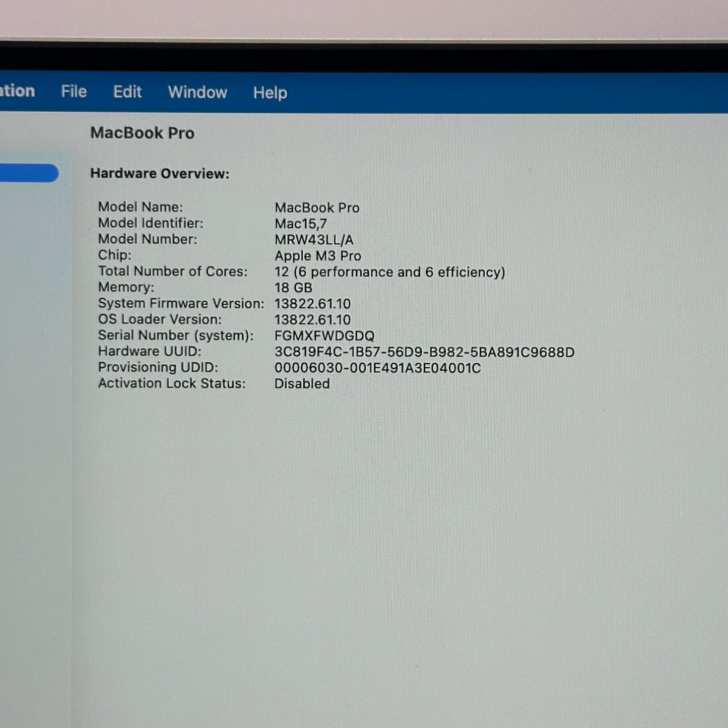Click the 18 GB memory value
The height and width of the screenshot is (728, 728).
click(293, 288)
